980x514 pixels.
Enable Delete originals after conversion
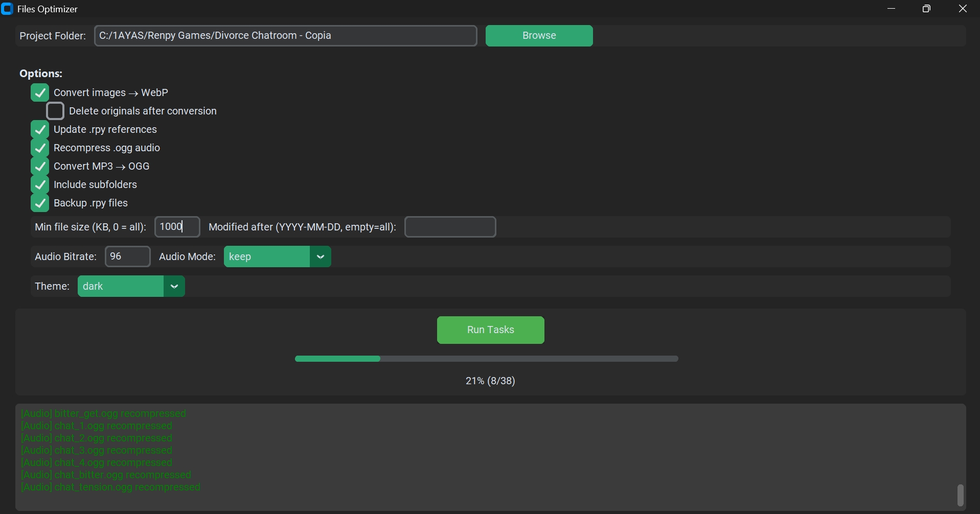[55, 111]
